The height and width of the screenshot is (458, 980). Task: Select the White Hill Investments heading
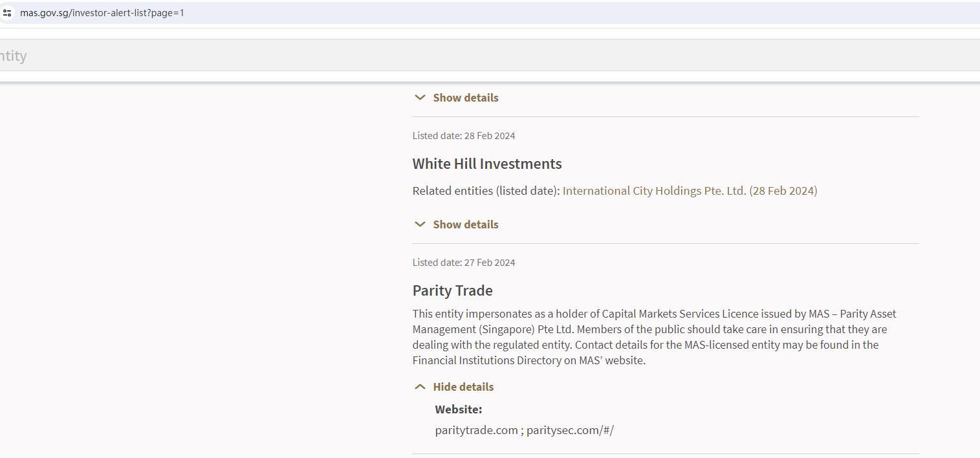[x=487, y=164]
